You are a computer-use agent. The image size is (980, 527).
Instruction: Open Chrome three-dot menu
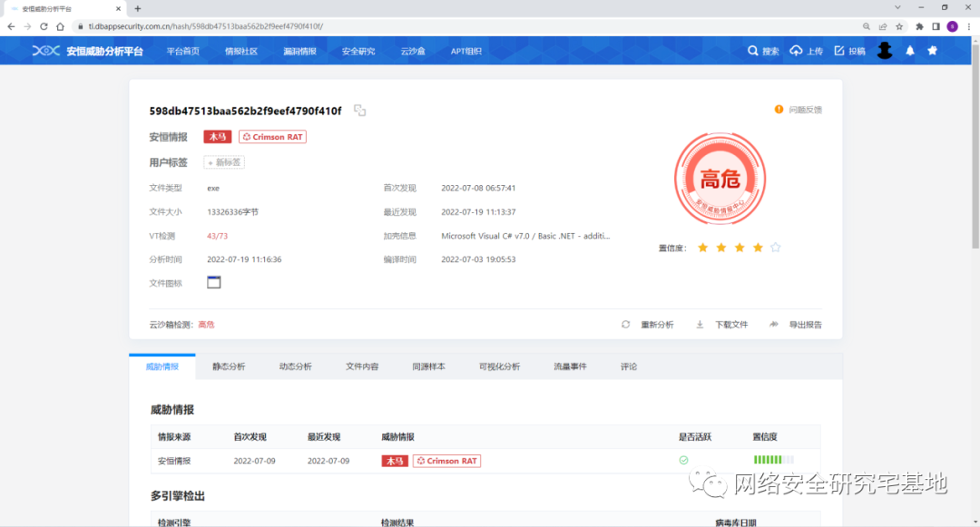click(969, 26)
